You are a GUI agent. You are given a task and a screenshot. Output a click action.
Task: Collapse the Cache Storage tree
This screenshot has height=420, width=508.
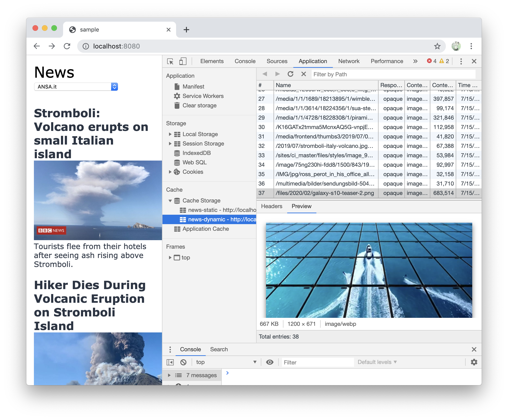[170, 201]
